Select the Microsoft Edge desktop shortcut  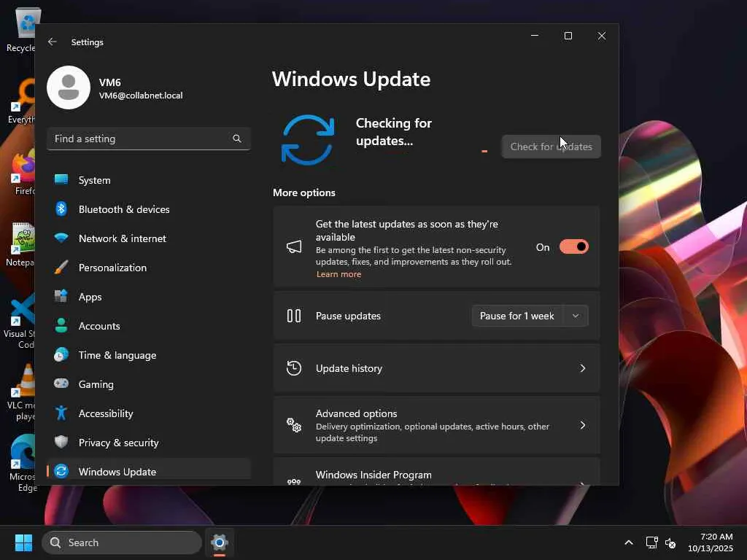tap(23, 463)
